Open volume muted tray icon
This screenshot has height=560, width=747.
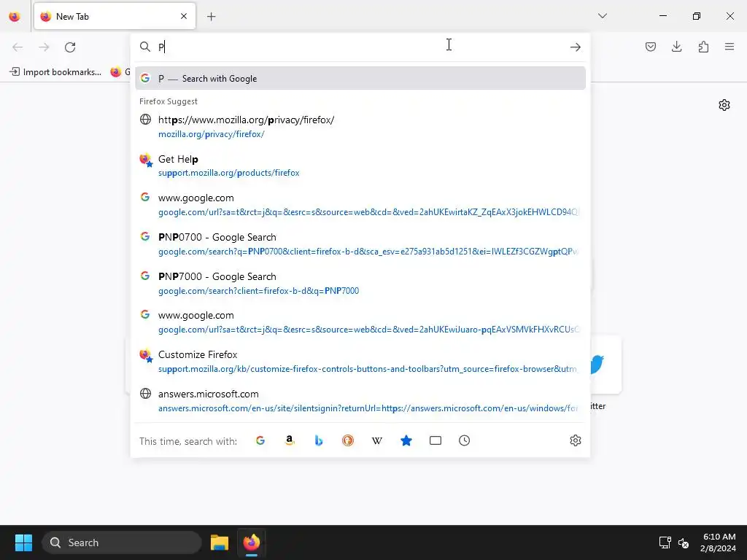point(684,542)
